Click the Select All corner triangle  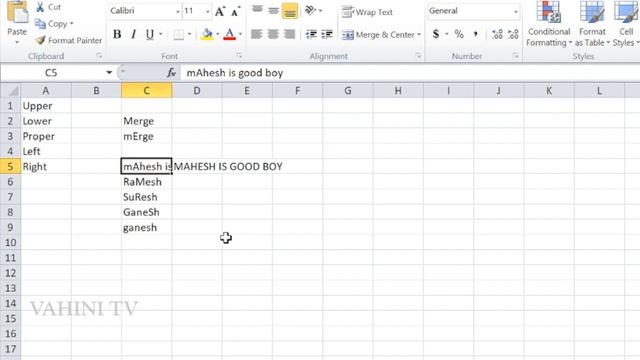pos(10,90)
